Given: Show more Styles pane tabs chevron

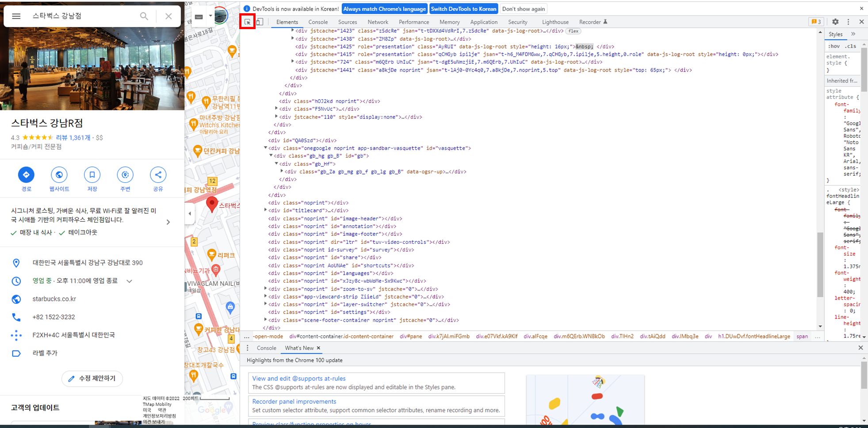Looking at the screenshot, I should 853,34.
